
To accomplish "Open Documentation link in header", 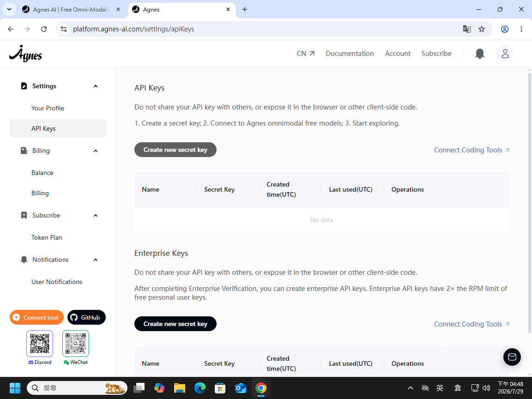I will [x=350, y=54].
